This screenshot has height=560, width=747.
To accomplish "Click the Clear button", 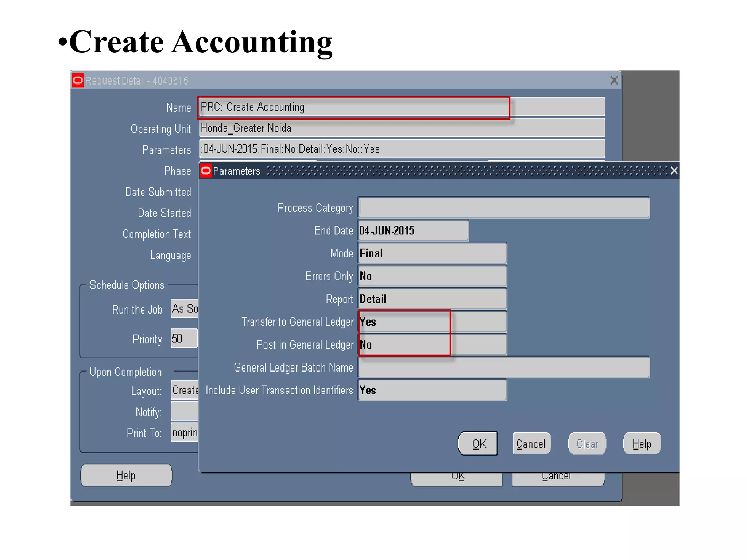I will pyautogui.click(x=587, y=444).
